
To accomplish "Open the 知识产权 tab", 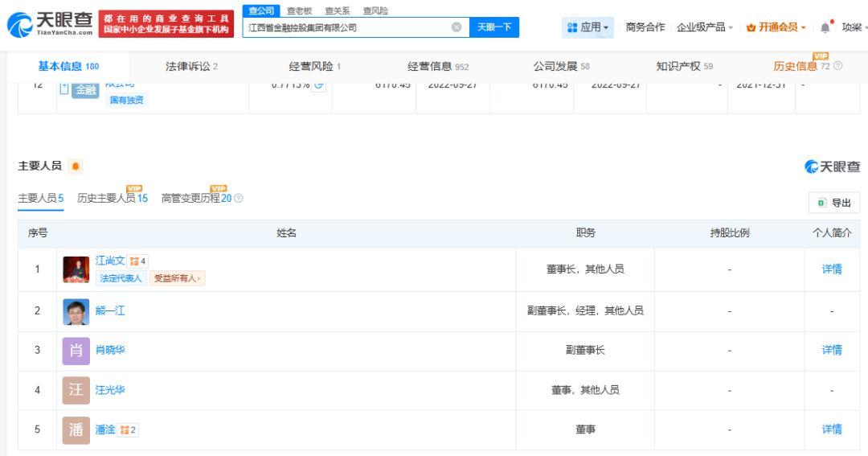I will click(x=684, y=66).
